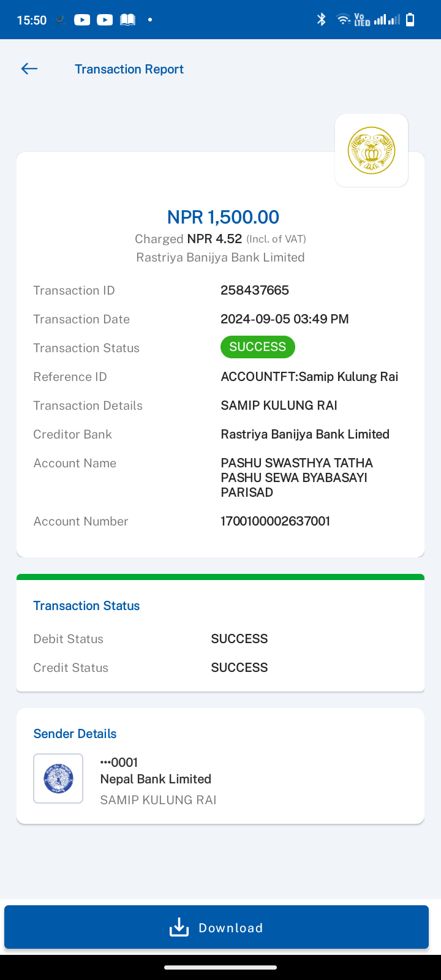The height and width of the screenshot is (980, 441).
Task: Tap the book notification icon
Action: point(127,20)
